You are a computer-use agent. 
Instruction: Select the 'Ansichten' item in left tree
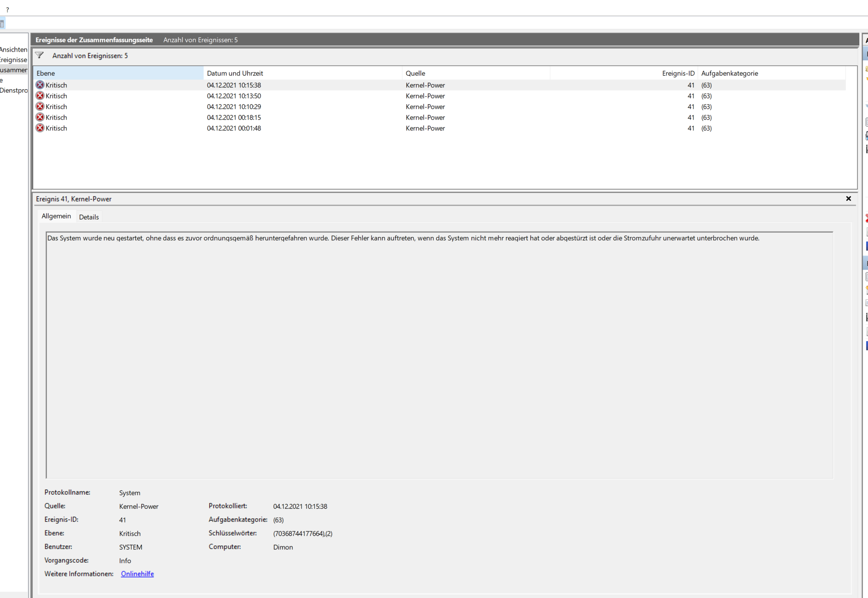tap(14, 49)
